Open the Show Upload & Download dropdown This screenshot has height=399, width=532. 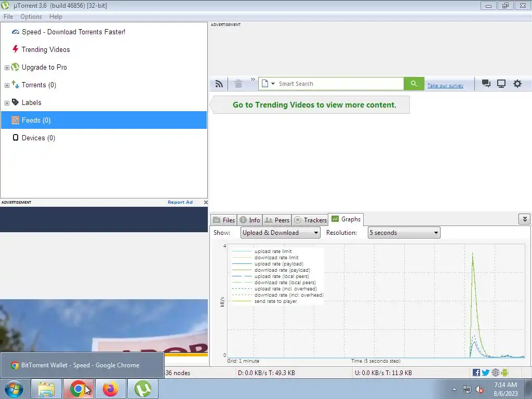coord(280,233)
